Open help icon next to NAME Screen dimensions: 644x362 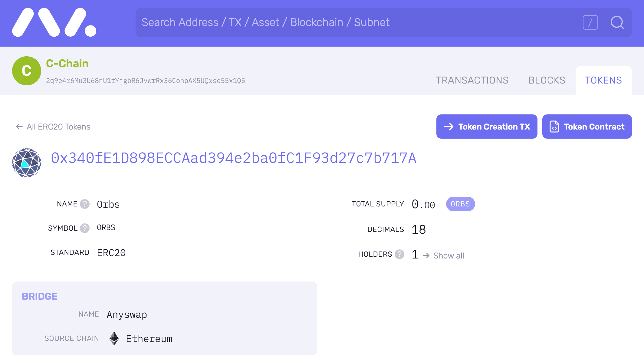85,204
